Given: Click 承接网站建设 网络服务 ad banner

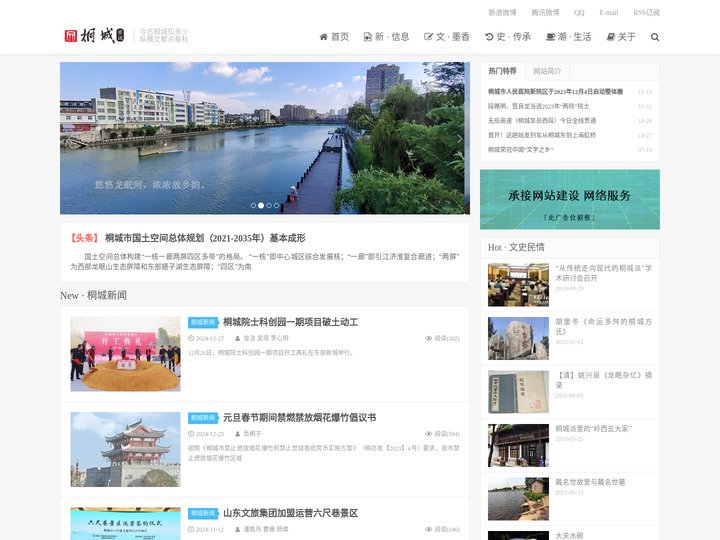Looking at the screenshot, I should [570, 199].
